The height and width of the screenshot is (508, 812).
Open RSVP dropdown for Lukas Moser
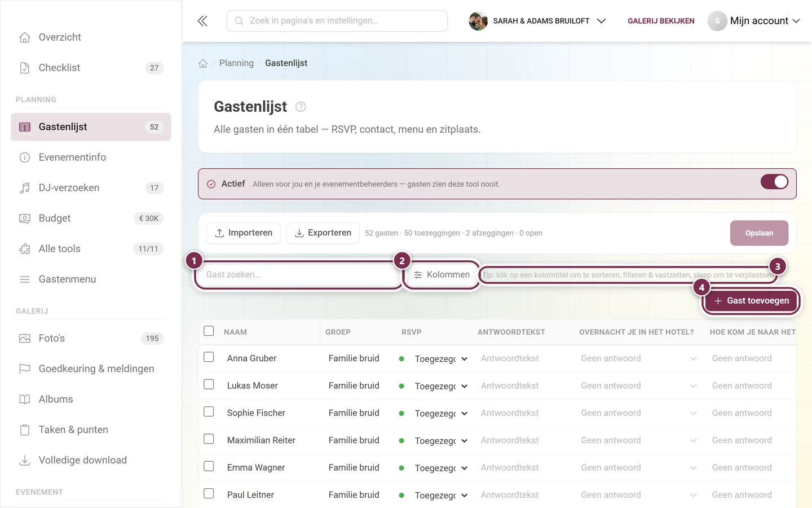[x=441, y=386]
